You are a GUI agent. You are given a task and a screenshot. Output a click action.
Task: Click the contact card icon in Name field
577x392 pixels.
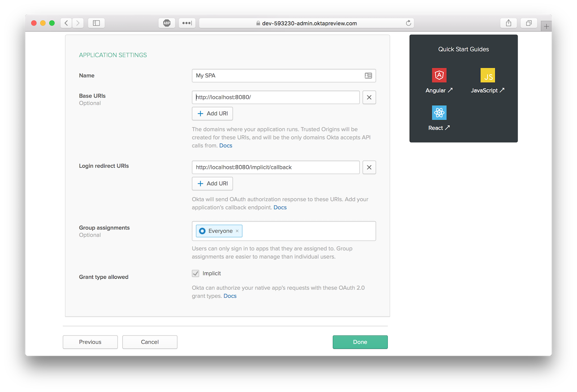pos(368,76)
